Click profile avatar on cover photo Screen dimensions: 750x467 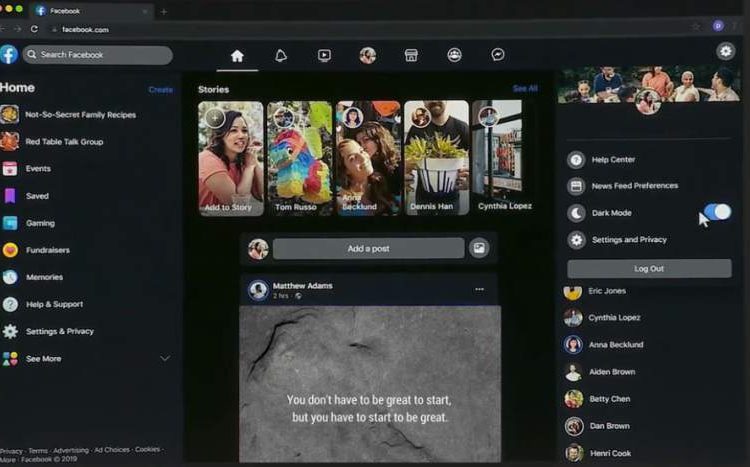point(648,101)
